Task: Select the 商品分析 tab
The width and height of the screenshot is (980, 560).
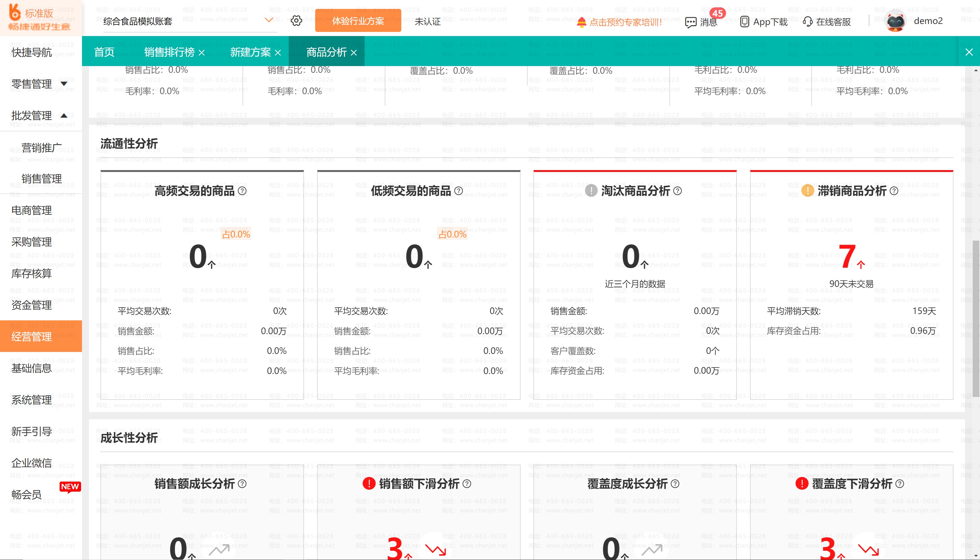Action: pyautogui.click(x=326, y=52)
